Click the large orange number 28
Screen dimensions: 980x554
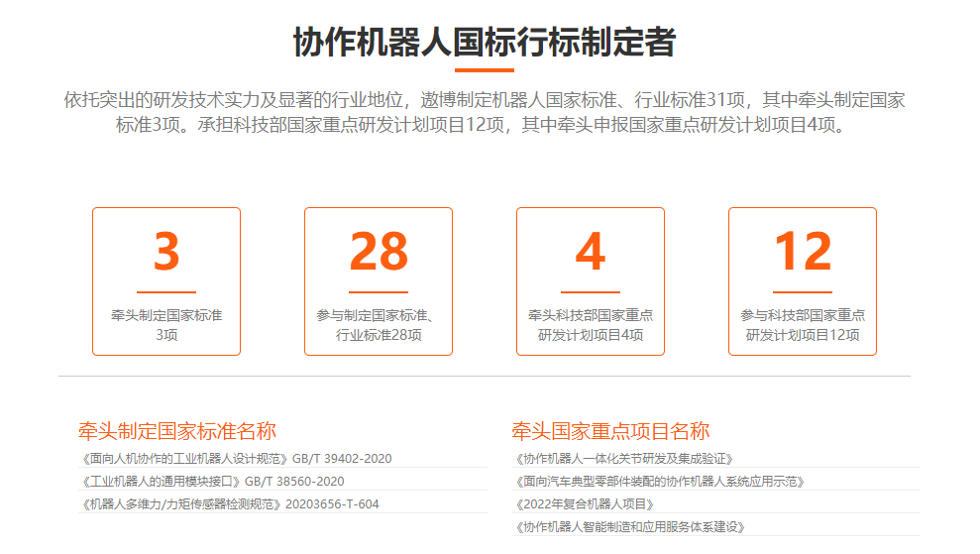(379, 252)
